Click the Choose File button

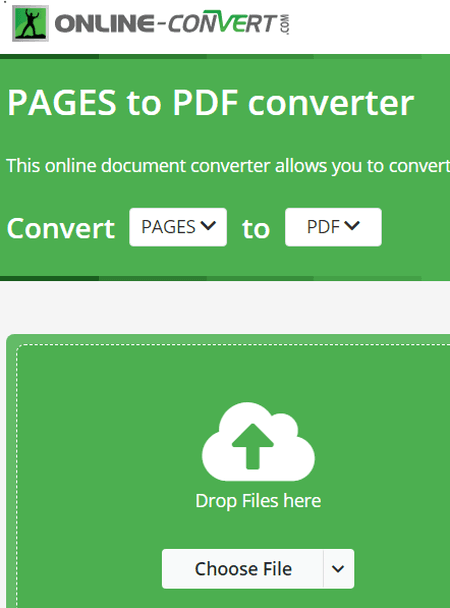pyautogui.click(x=243, y=569)
